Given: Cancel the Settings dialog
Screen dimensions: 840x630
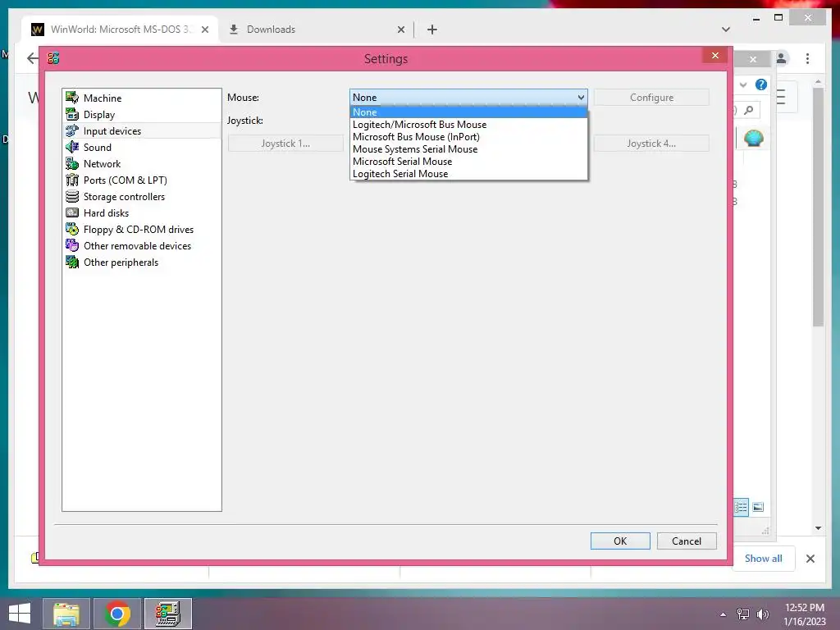Looking at the screenshot, I should coord(687,541).
